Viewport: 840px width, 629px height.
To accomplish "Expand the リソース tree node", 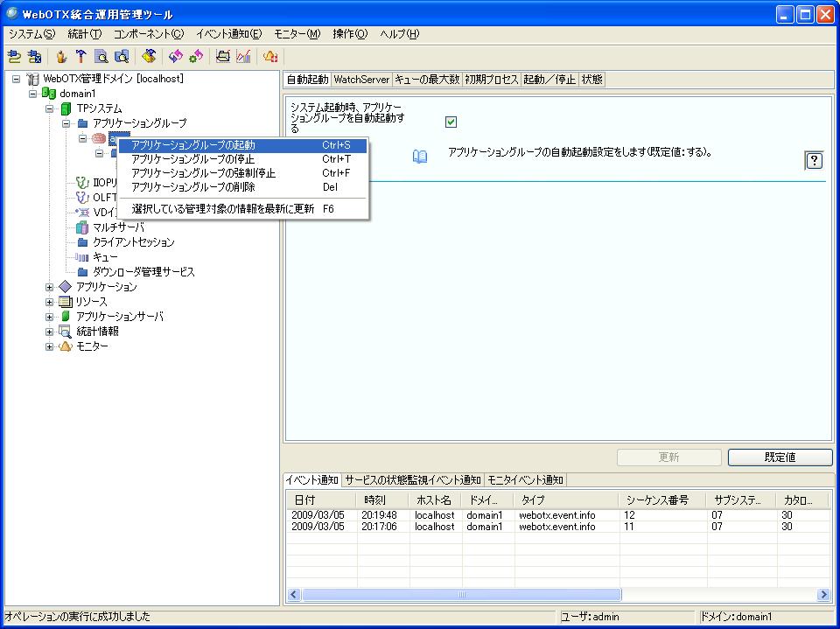I will tap(50, 302).
